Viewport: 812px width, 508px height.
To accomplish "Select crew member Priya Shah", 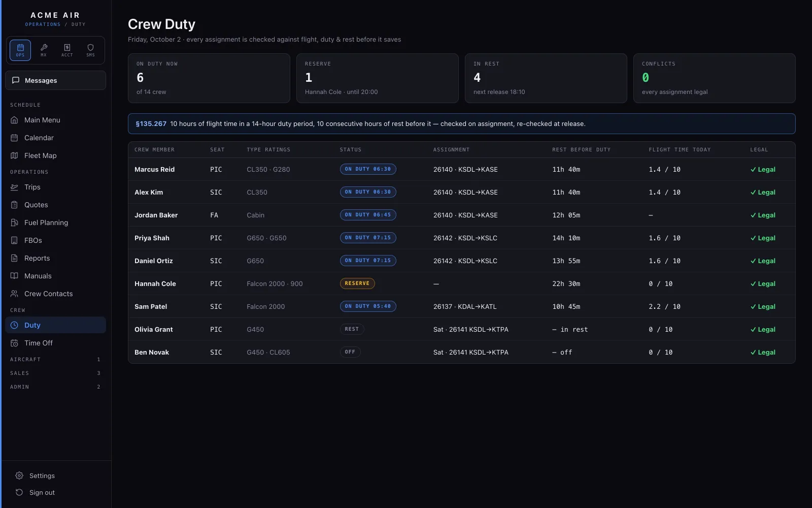I will [x=152, y=238].
